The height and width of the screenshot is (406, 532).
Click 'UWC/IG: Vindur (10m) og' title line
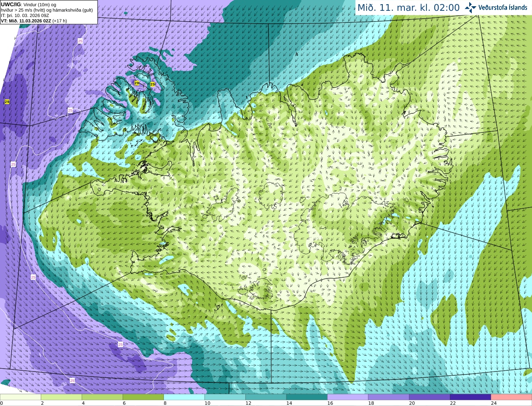29,5
